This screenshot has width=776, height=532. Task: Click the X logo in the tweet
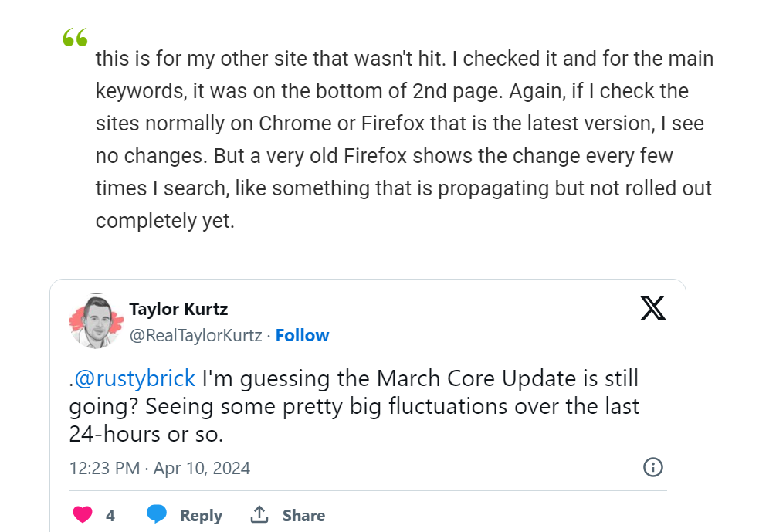653,308
